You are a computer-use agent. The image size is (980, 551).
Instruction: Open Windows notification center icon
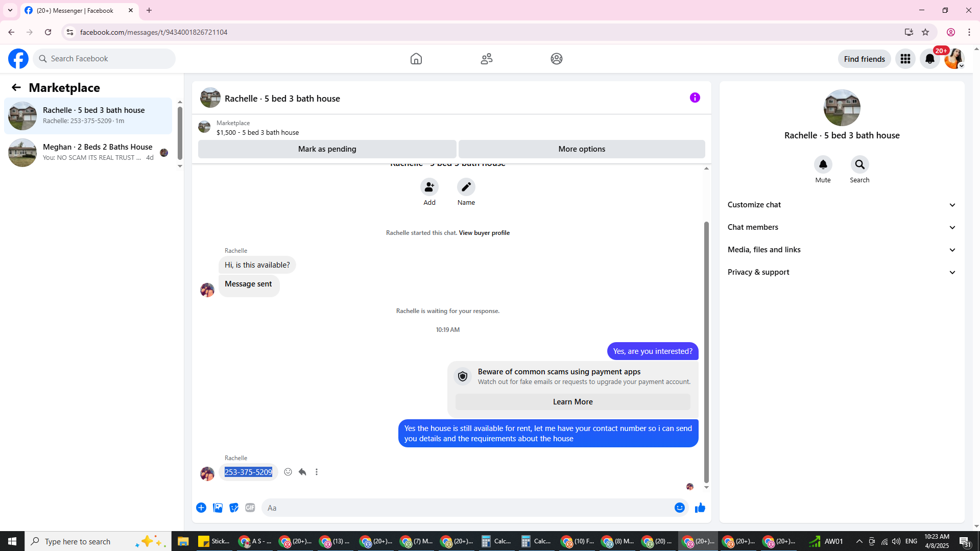point(965,541)
